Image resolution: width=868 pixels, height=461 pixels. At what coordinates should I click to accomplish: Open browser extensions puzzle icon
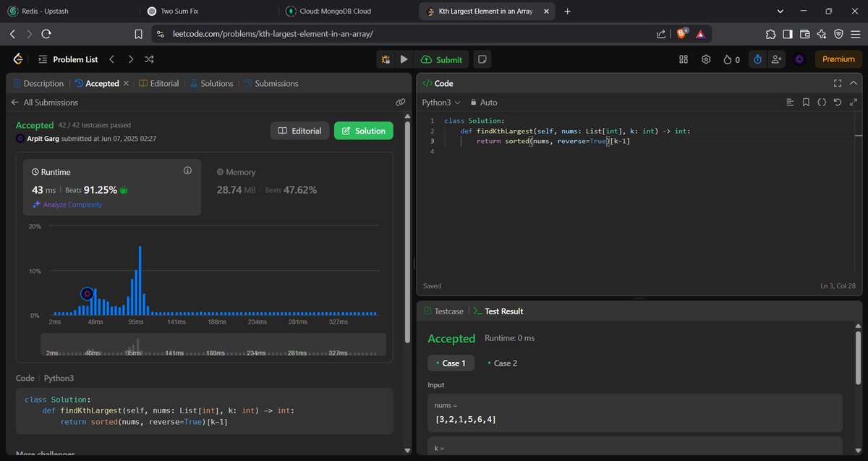tap(770, 34)
